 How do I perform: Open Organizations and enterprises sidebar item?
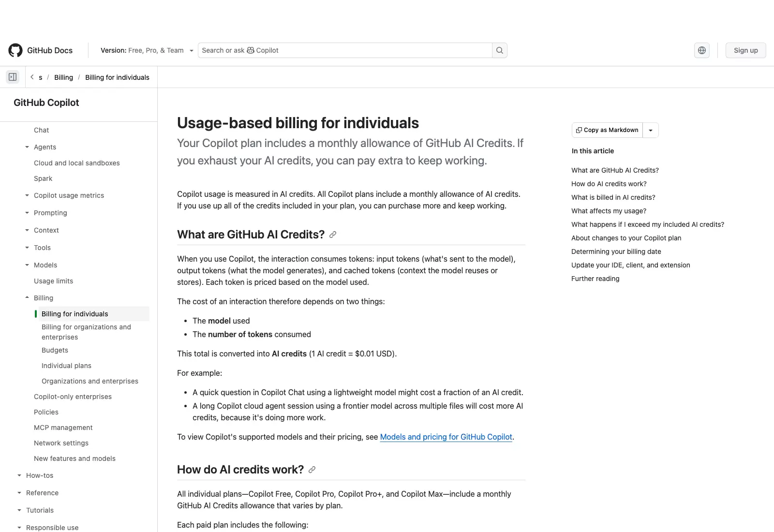pos(89,381)
